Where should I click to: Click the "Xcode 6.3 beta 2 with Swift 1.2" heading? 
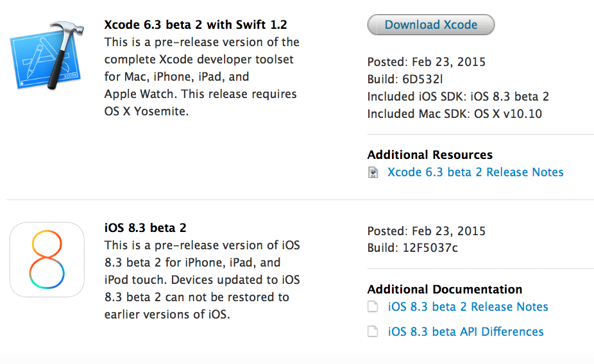tap(196, 25)
